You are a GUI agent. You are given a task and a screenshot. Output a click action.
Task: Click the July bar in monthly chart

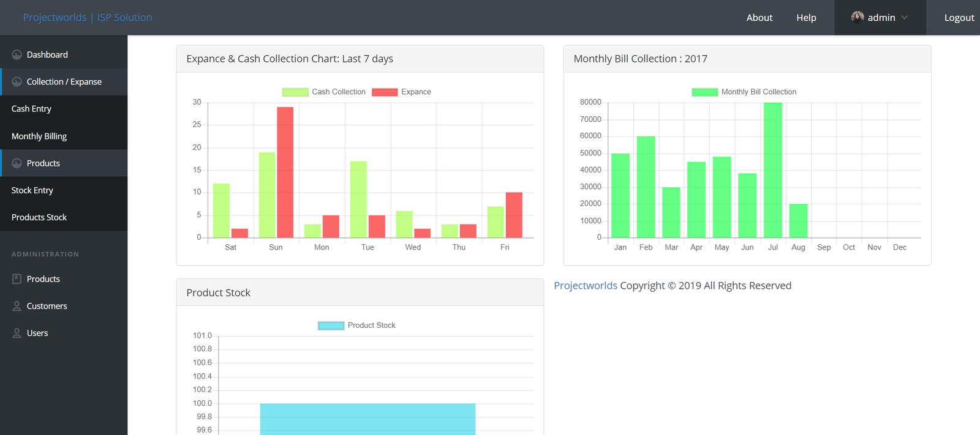point(772,170)
